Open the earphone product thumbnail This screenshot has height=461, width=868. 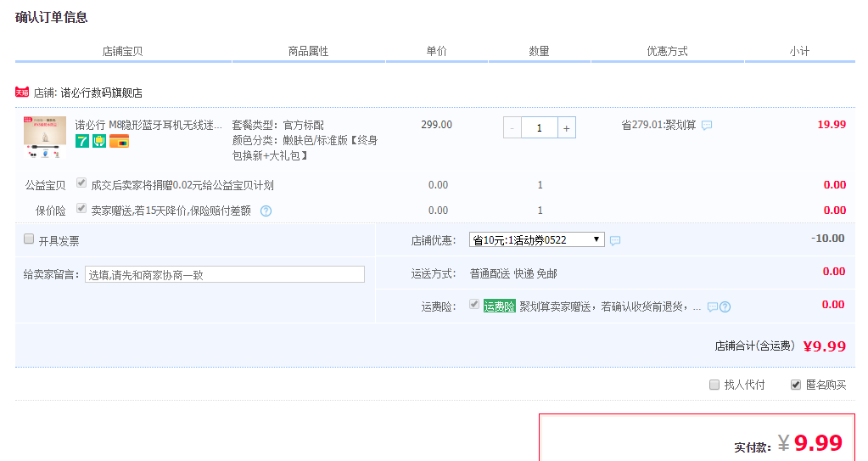[45, 138]
